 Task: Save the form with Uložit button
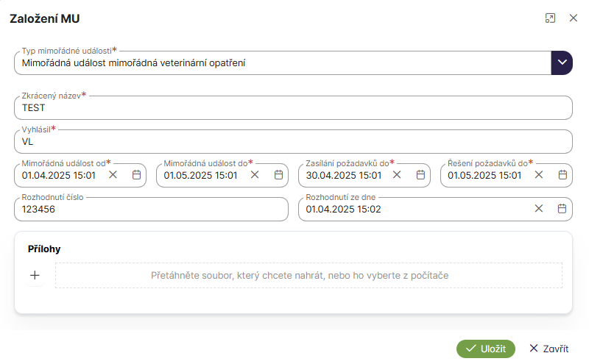point(485,349)
